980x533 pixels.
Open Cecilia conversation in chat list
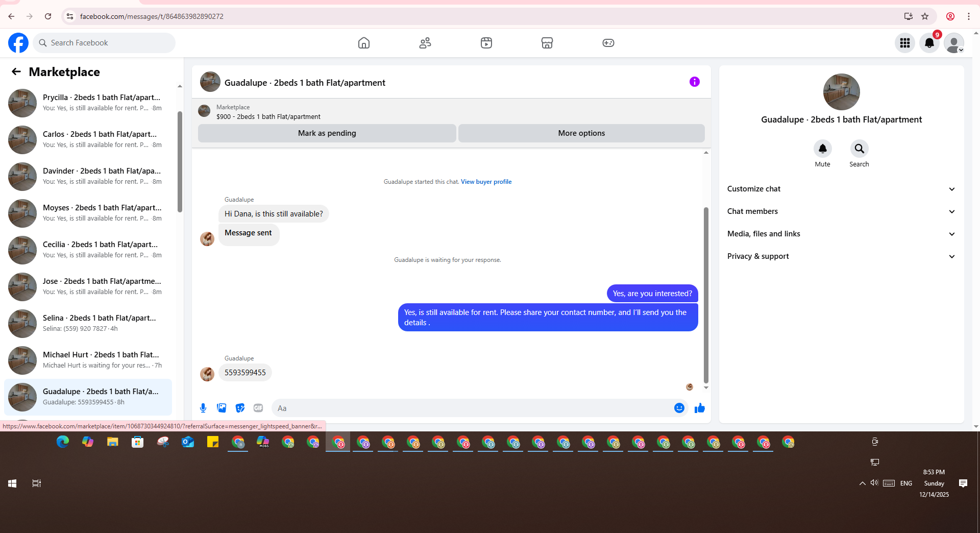pyautogui.click(x=88, y=250)
